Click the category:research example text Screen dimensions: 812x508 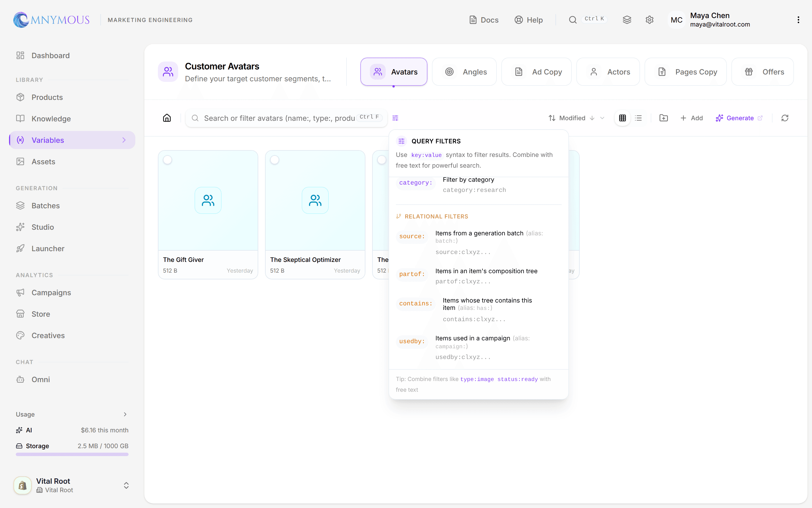tap(474, 190)
